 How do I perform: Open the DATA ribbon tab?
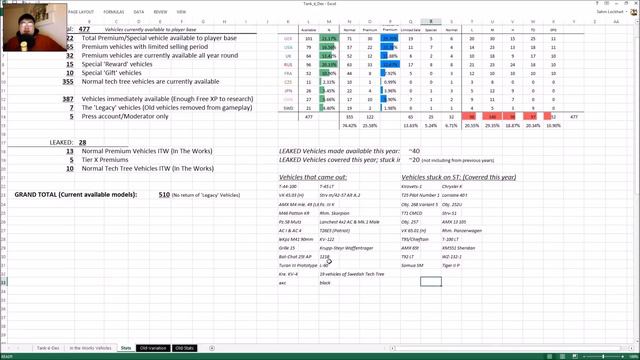tap(138, 12)
